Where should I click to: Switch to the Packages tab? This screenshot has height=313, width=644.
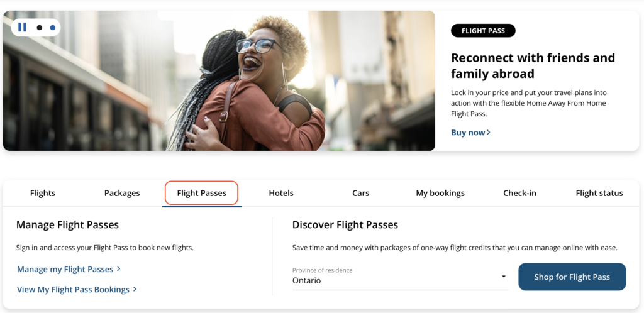tap(122, 193)
